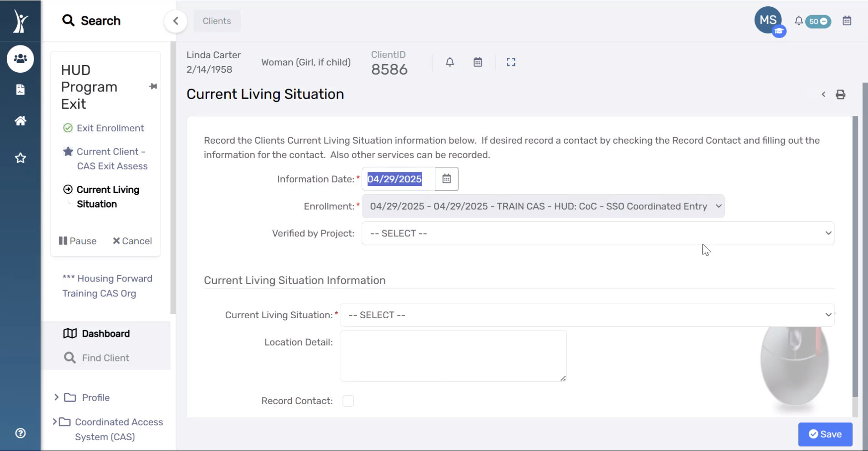Switch to the Clients tab
This screenshot has width=868, height=451.
point(217,21)
